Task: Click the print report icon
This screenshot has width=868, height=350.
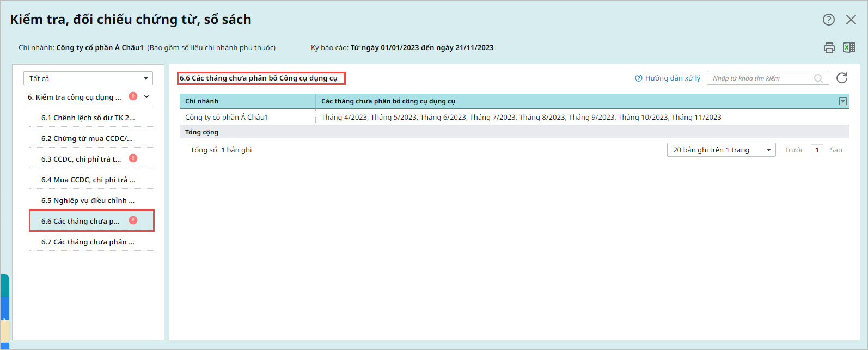Action: tap(829, 48)
